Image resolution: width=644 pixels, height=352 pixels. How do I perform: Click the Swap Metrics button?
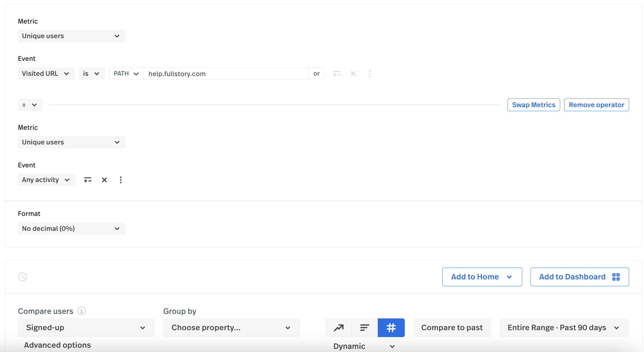(x=533, y=105)
